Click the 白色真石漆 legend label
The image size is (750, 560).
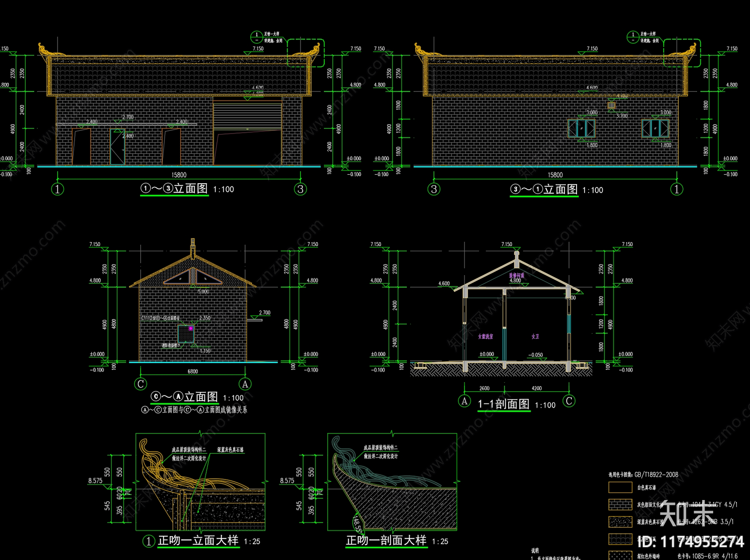[646, 487]
